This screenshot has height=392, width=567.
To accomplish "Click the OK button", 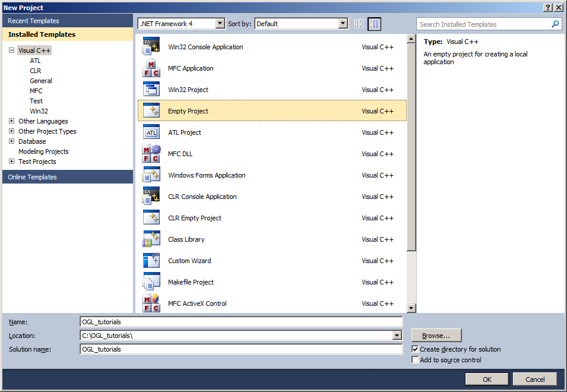I will [487, 379].
